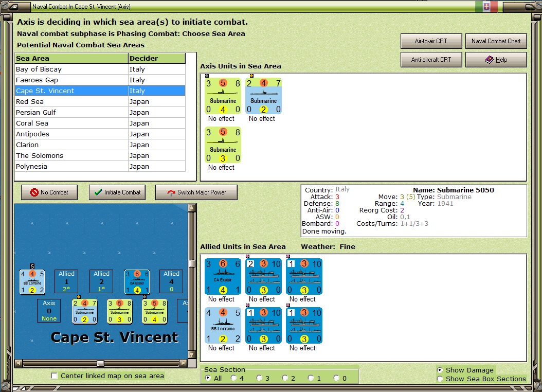Screen dimensions: 542x392
Task: Select Axis submarine counter with yellow 3
Action: [223, 145]
